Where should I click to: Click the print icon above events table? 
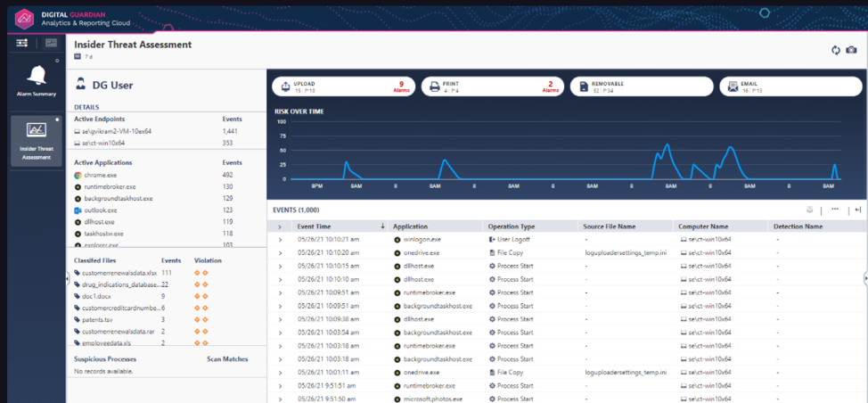(x=810, y=210)
